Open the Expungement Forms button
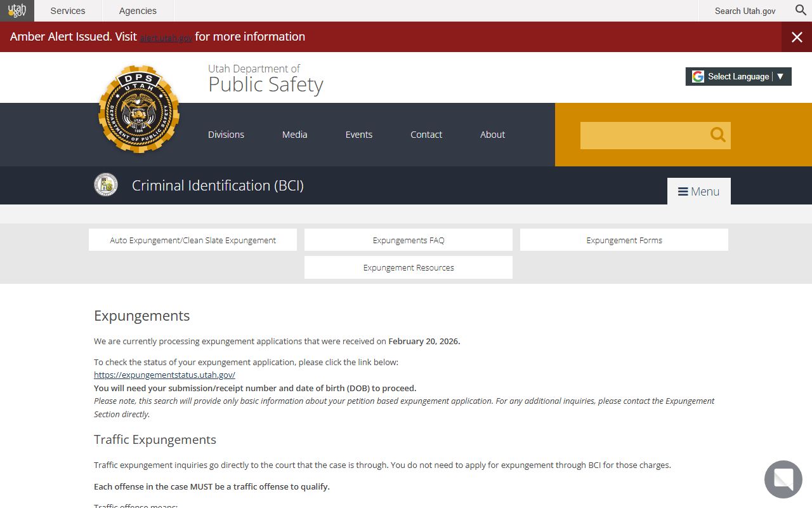 click(624, 240)
